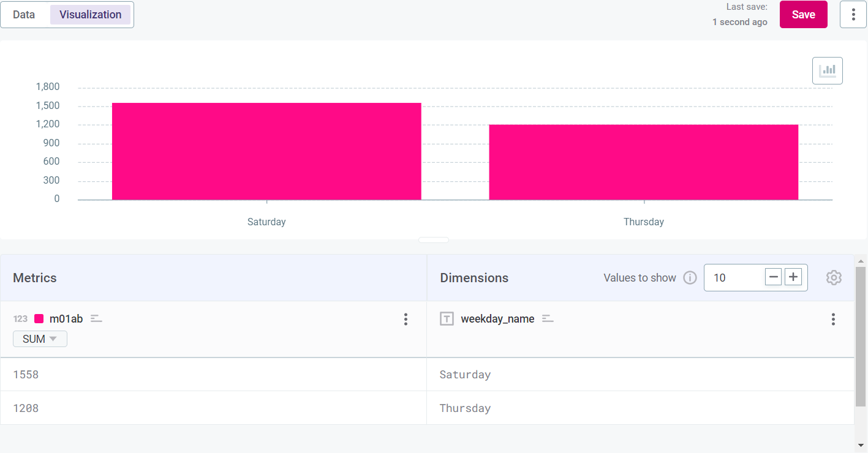Increase Values to show with plus button
The width and height of the screenshot is (868, 453).
point(793,277)
